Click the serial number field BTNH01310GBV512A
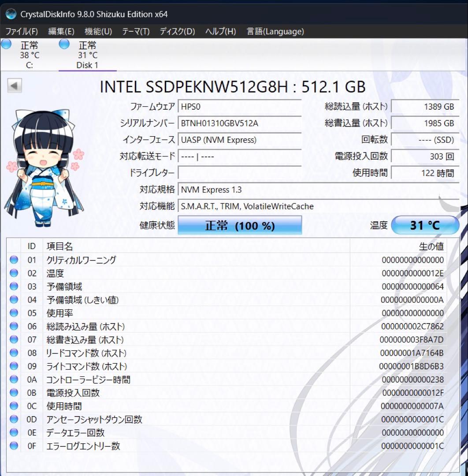 click(x=240, y=123)
